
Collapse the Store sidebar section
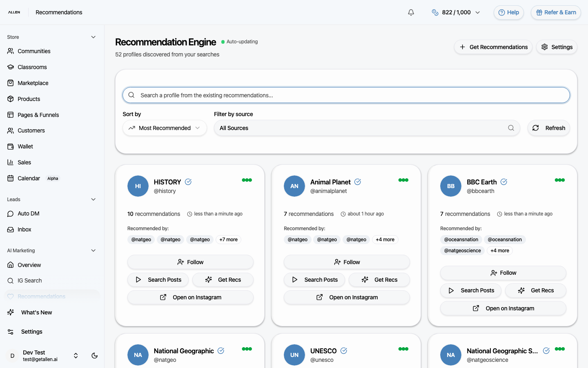93,37
